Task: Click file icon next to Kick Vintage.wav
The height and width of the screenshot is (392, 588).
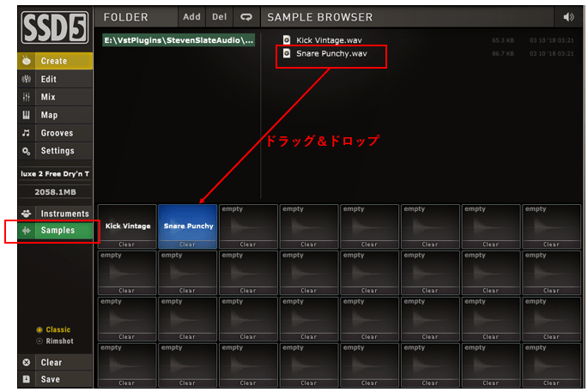Action: point(287,40)
